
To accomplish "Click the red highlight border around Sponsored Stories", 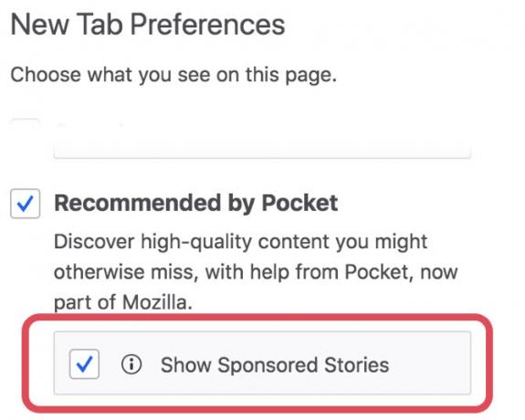I will [257, 318].
